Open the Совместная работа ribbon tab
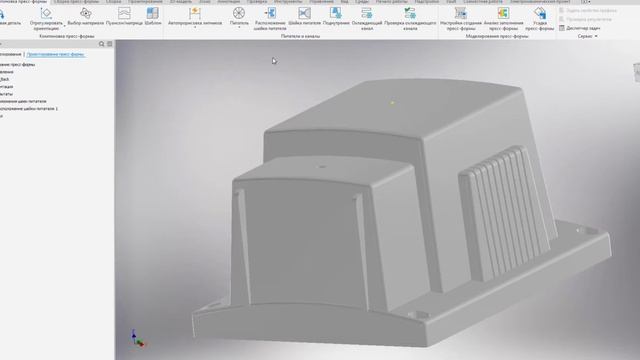640x360 pixels. click(x=483, y=2)
